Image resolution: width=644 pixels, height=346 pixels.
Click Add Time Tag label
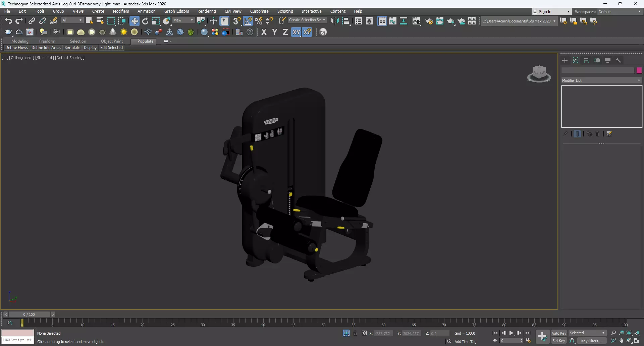pyautogui.click(x=465, y=342)
